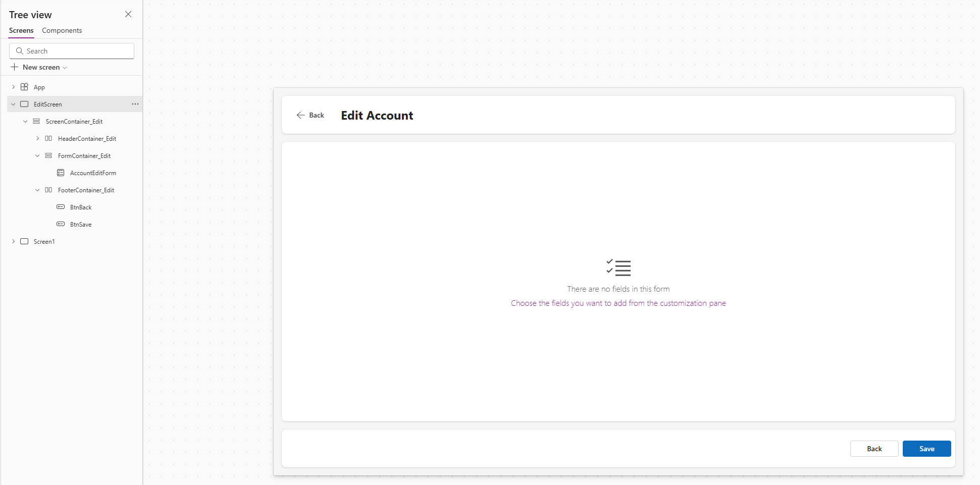
Task: Click the BtnSave button control icon
Action: coord(61,224)
